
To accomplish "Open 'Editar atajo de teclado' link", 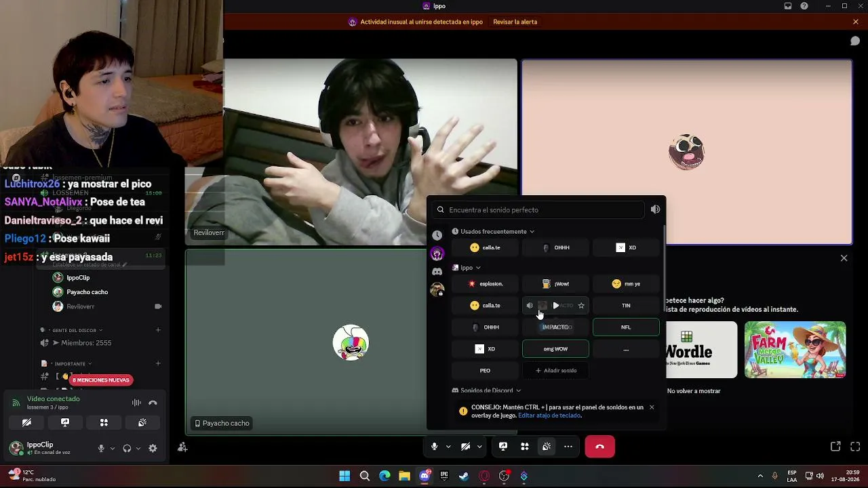I will (549, 415).
